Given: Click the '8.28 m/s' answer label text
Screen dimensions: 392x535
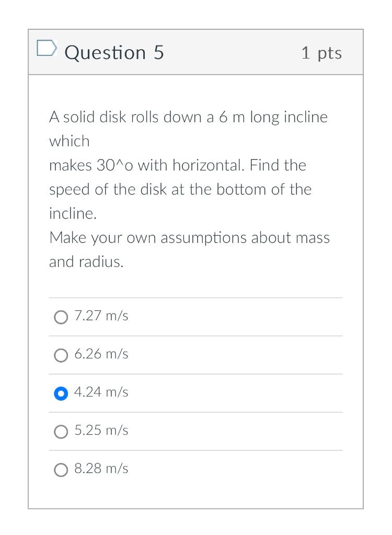Looking at the screenshot, I should 101,469.
